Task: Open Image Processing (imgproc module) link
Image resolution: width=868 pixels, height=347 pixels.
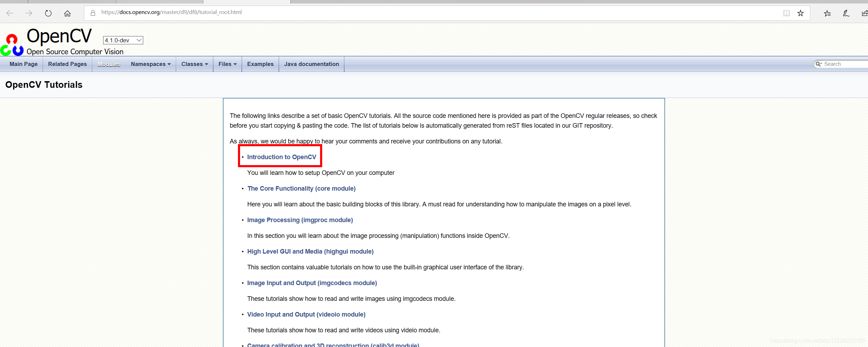Action: point(300,220)
